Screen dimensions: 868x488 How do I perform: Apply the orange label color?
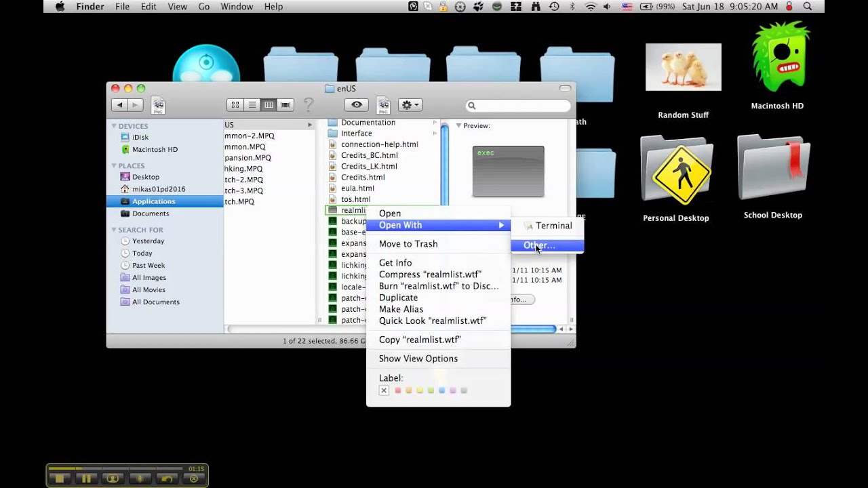point(409,390)
